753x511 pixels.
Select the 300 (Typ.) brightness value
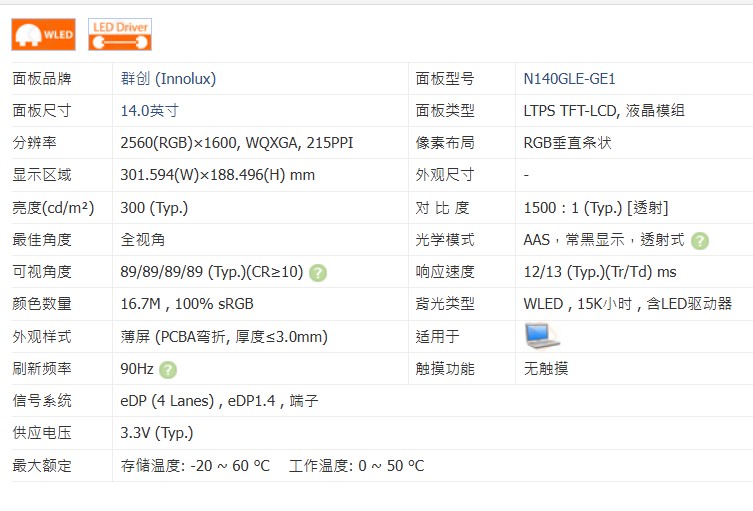click(154, 207)
